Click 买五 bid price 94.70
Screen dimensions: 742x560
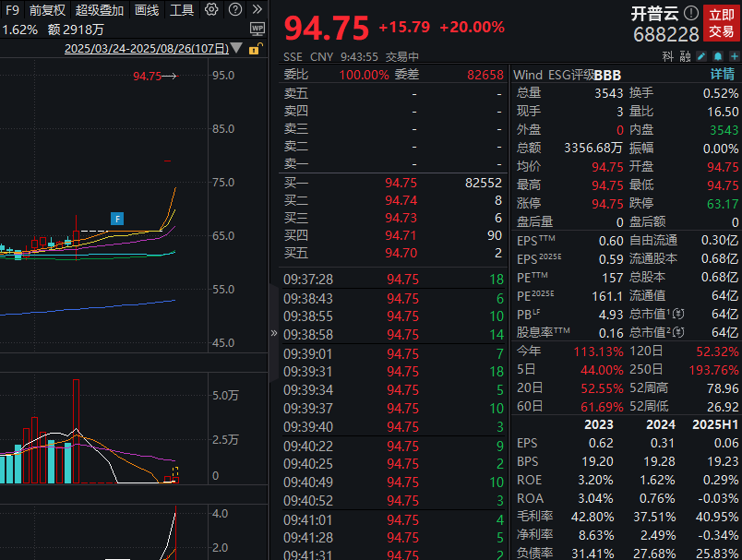tap(401, 253)
